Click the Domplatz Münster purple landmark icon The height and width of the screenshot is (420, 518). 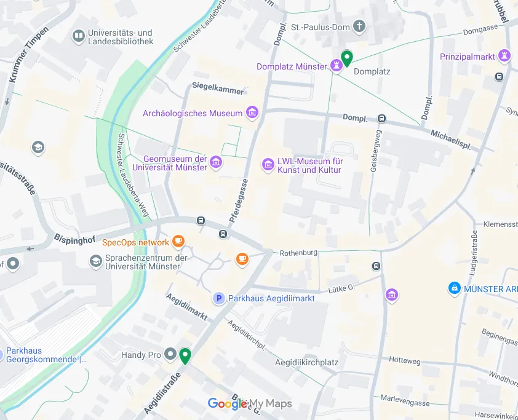coord(337,66)
